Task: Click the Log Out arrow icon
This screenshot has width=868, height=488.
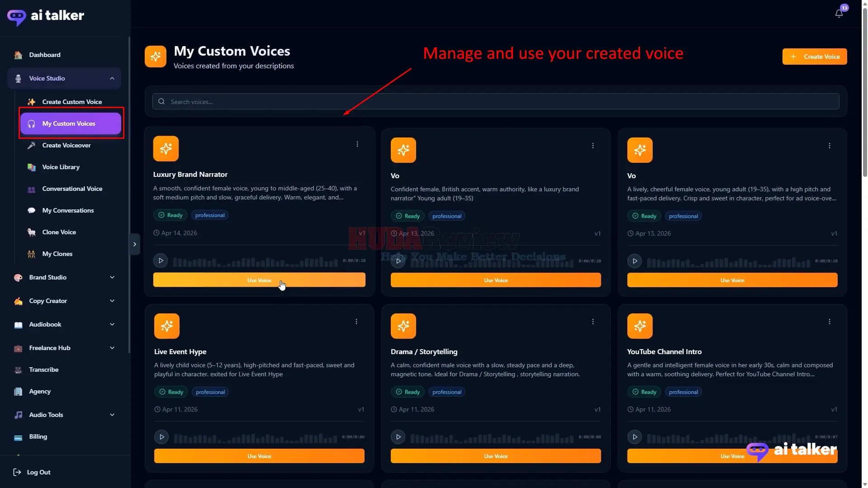Action: [x=17, y=472]
